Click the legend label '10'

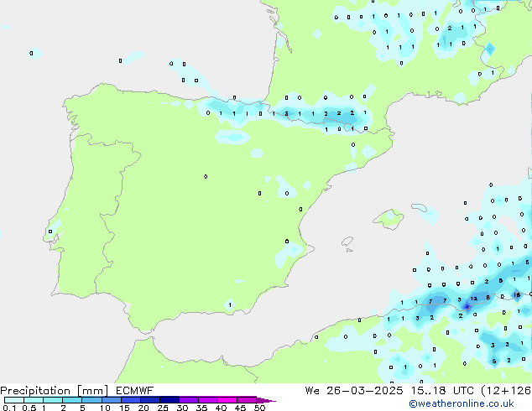tap(105, 408)
